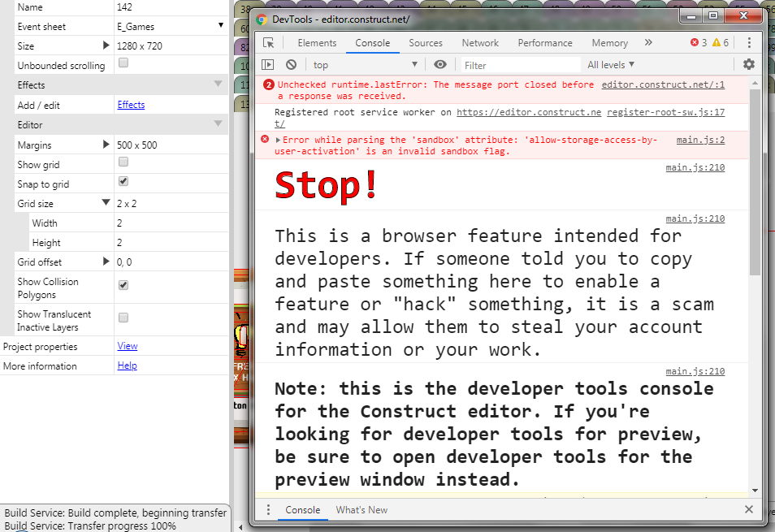Open the Memory tab

[x=610, y=43]
